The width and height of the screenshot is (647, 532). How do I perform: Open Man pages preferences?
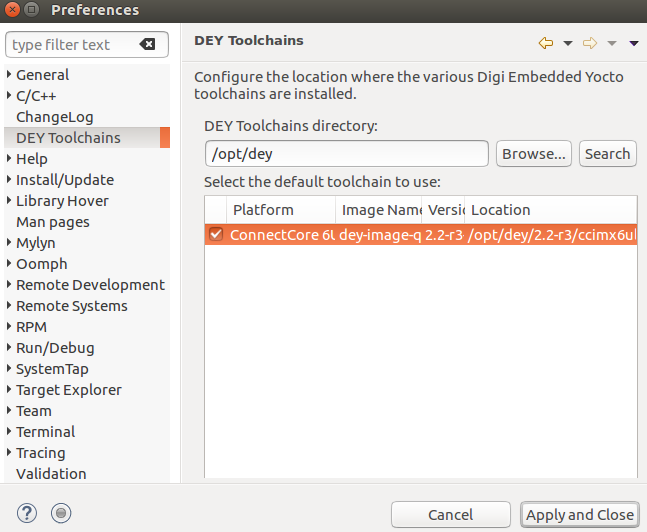[53, 222]
